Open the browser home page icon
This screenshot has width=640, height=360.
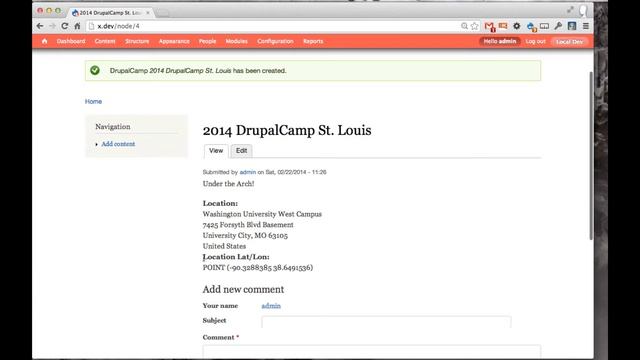78,26
